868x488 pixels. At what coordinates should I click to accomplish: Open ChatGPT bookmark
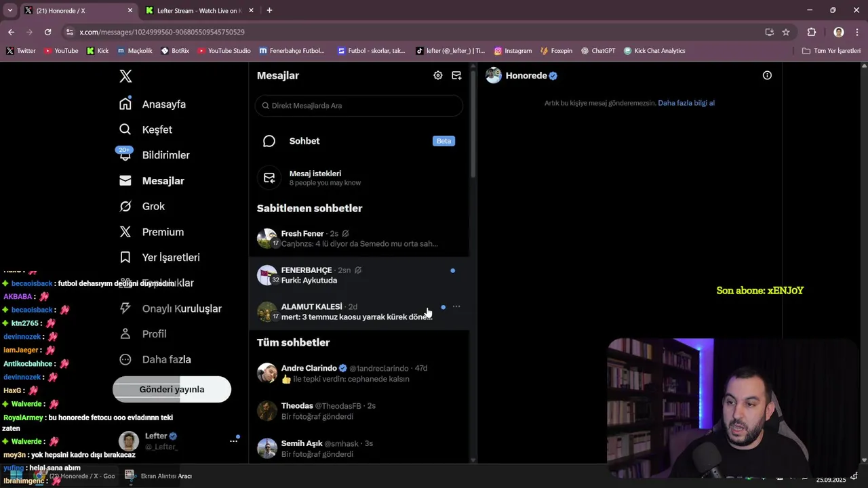coord(598,51)
